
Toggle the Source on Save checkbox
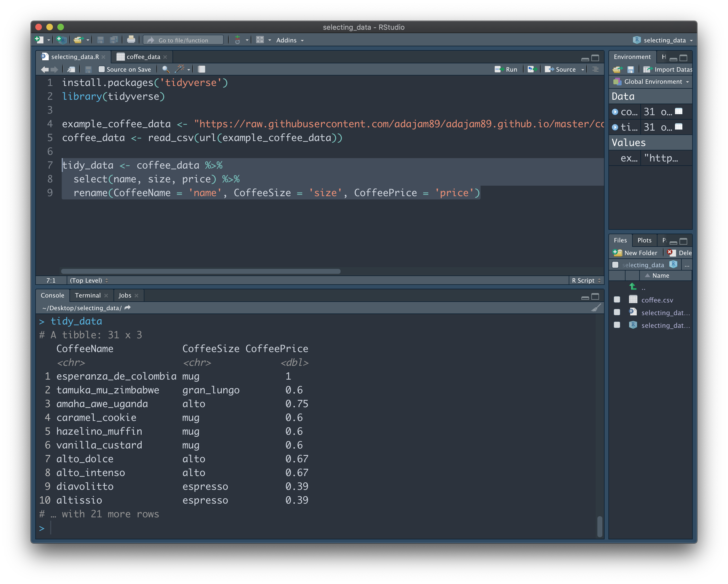point(101,69)
